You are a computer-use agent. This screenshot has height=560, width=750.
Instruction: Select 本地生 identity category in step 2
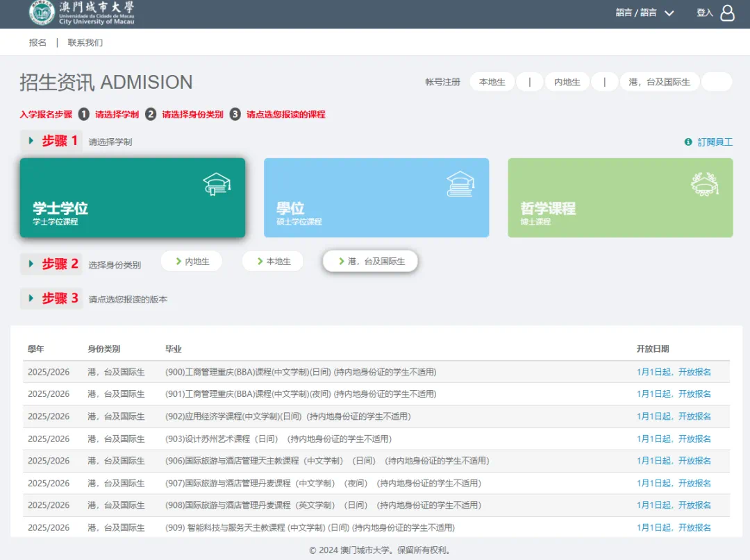[x=273, y=262]
